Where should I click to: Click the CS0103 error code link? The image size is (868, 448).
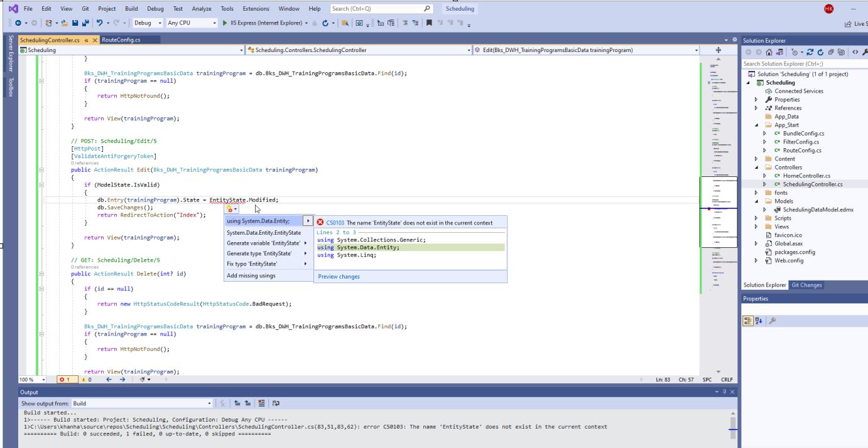click(335, 223)
